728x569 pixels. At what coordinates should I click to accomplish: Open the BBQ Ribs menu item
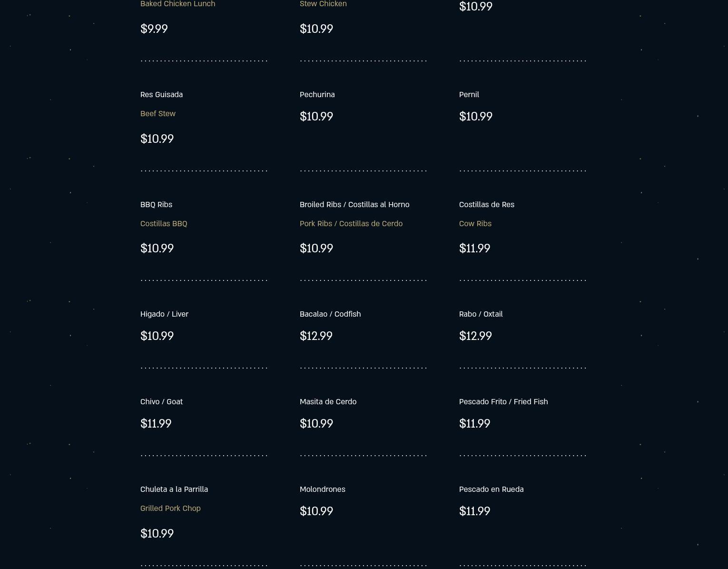156,204
